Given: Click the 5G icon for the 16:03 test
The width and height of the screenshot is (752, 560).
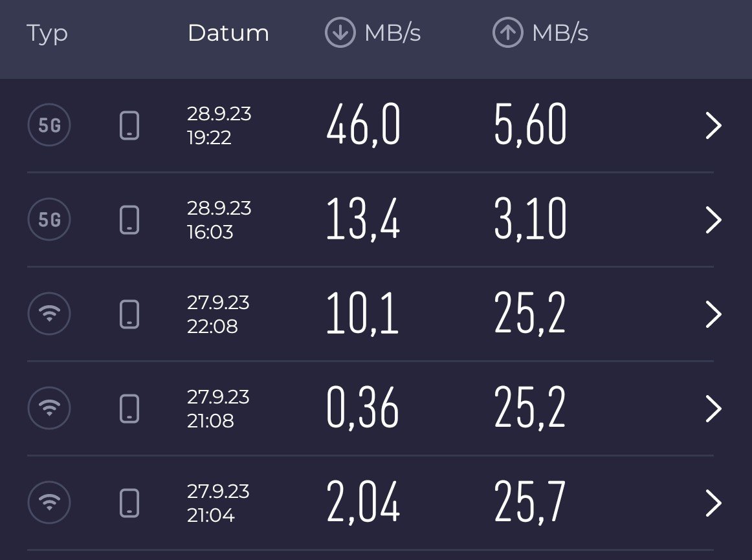Looking at the screenshot, I should 49,220.
